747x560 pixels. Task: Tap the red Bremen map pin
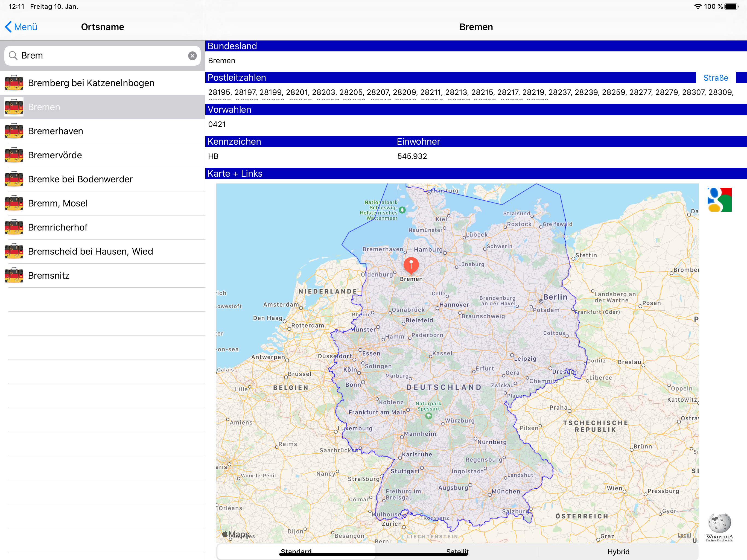pyautogui.click(x=411, y=266)
